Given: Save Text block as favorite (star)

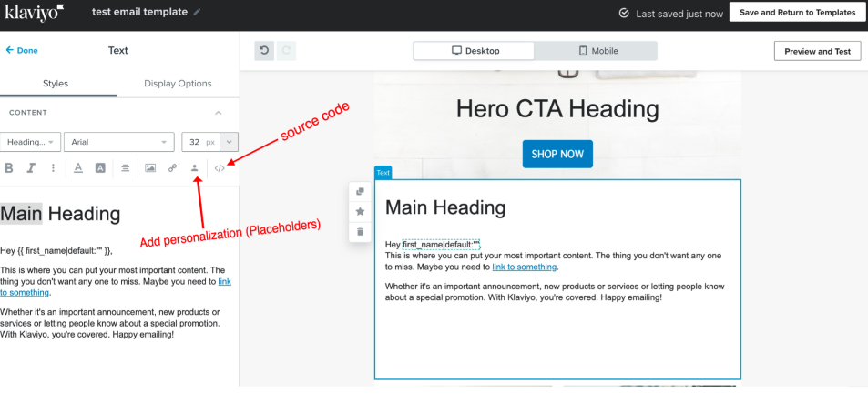Looking at the screenshot, I should pyautogui.click(x=361, y=211).
